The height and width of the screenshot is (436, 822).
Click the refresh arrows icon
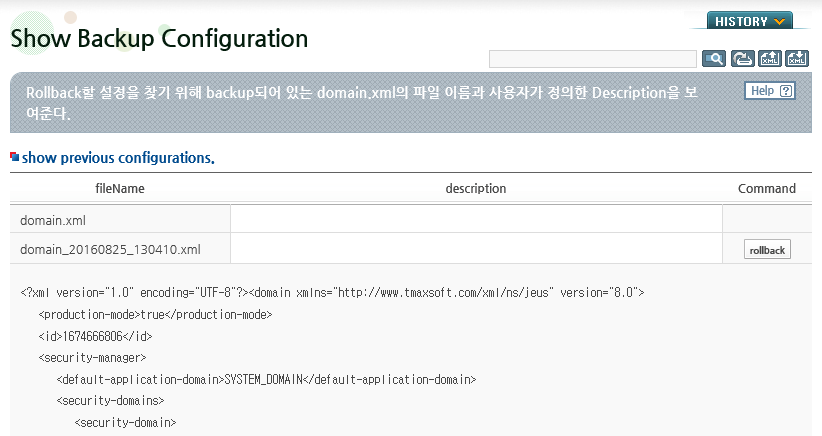[x=742, y=59]
